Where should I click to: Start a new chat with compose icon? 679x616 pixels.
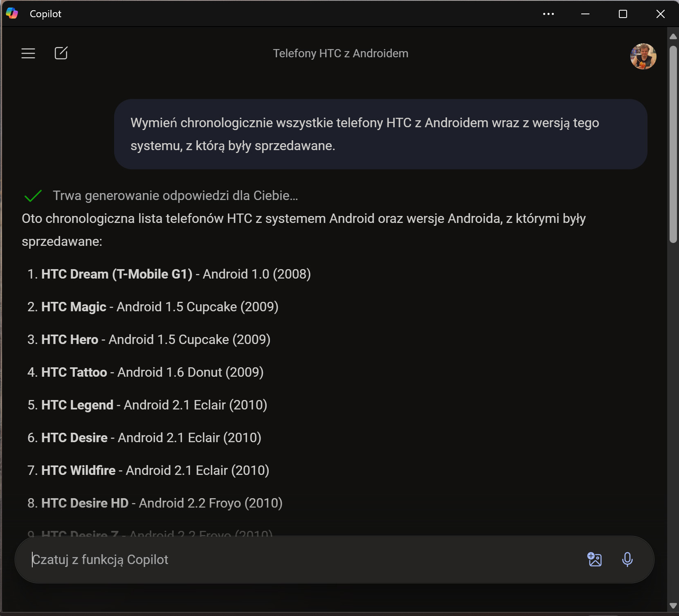click(61, 53)
